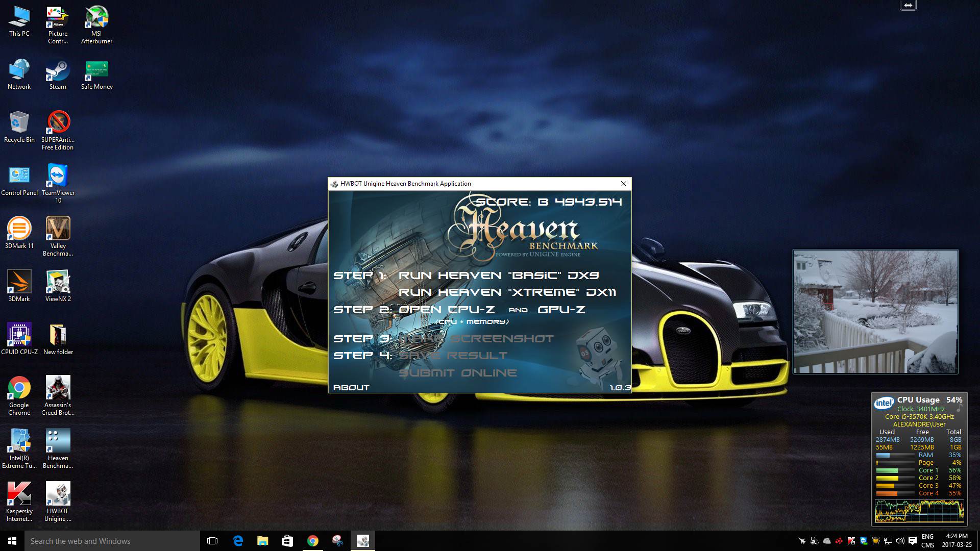The height and width of the screenshot is (551, 980).
Task: Launch Google Chrome from the desktop
Action: 19,396
